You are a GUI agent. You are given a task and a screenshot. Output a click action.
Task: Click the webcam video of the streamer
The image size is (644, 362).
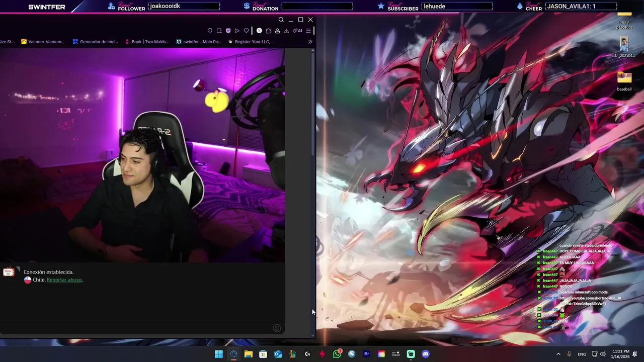pyautogui.click(x=142, y=155)
